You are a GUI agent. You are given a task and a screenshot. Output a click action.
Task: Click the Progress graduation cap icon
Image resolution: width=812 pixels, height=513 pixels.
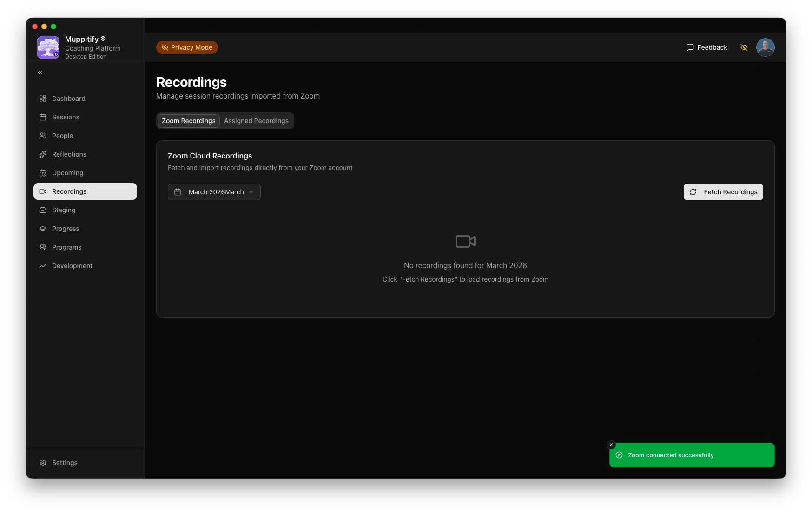pos(43,229)
